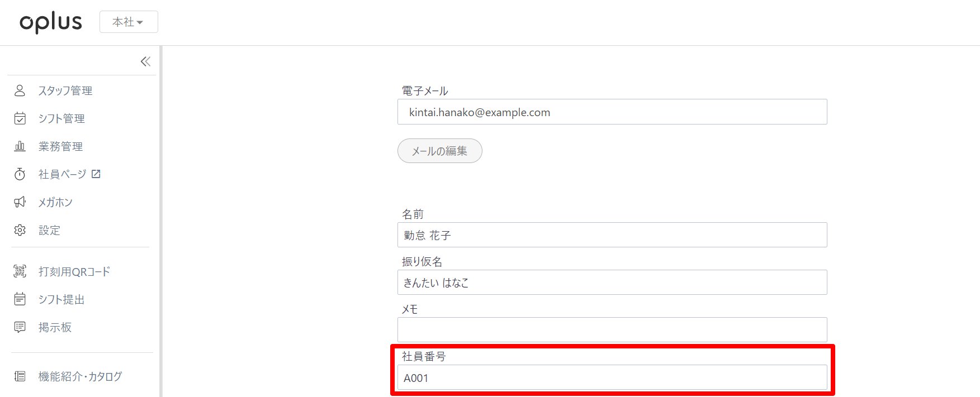Click the メガホン megaphone icon

[x=20, y=202]
